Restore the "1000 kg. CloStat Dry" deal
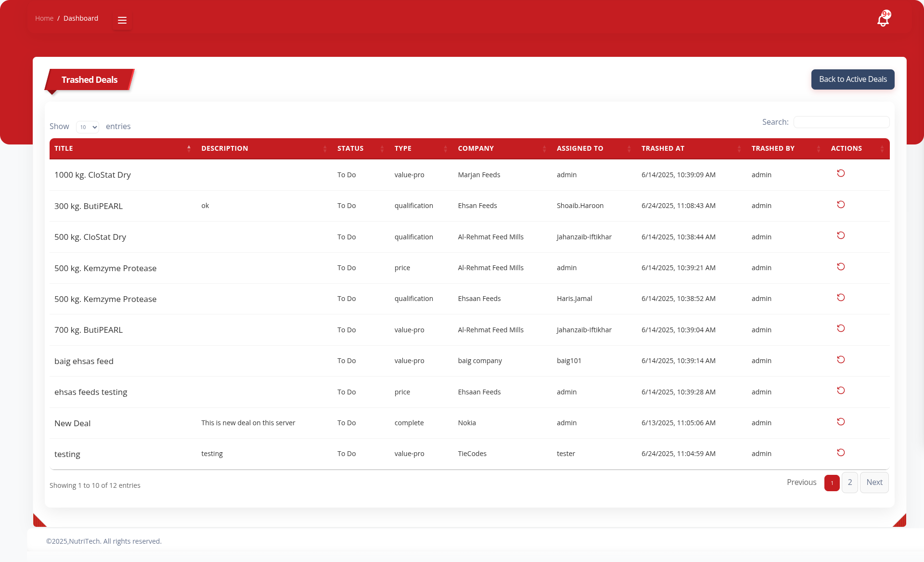924x562 pixels. point(841,173)
